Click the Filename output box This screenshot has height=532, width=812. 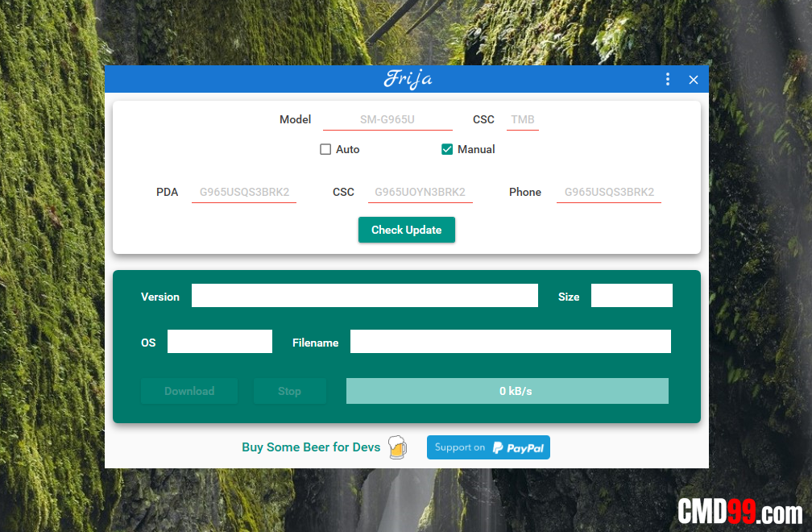(x=511, y=342)
